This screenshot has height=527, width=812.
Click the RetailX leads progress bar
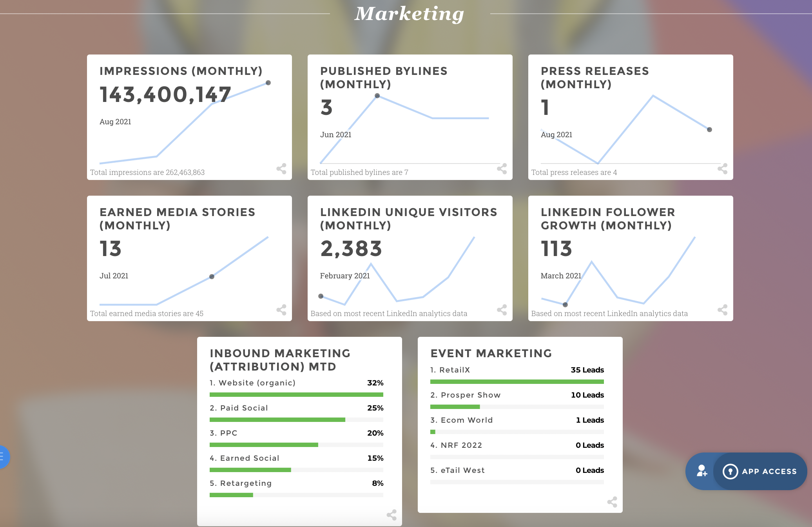pyautogui.click(x=517, y=382)
